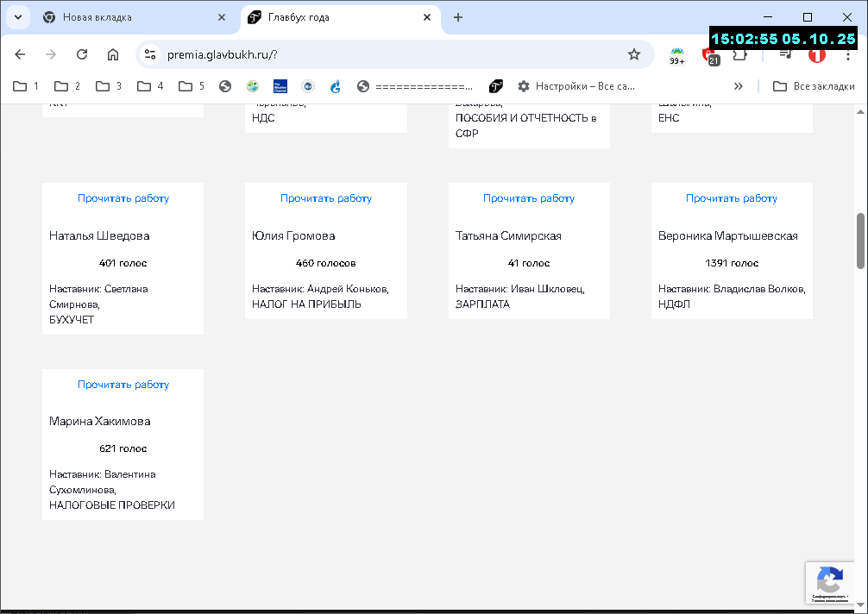Click the globe bookmark before '=====' label

(363, 86)
